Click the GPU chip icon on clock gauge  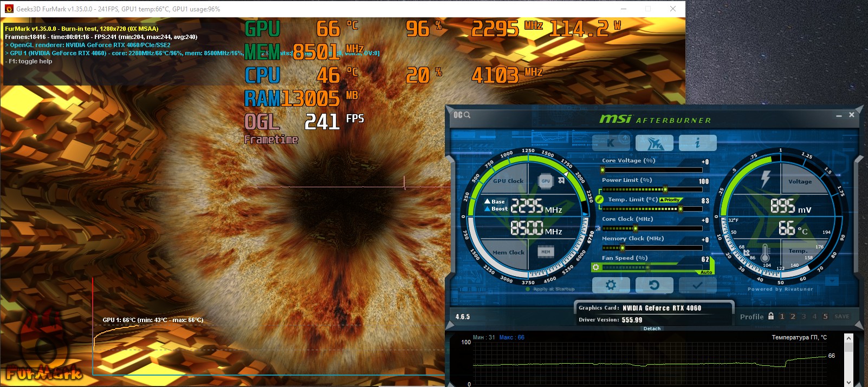pyautogui.click(x=546, y=181)
